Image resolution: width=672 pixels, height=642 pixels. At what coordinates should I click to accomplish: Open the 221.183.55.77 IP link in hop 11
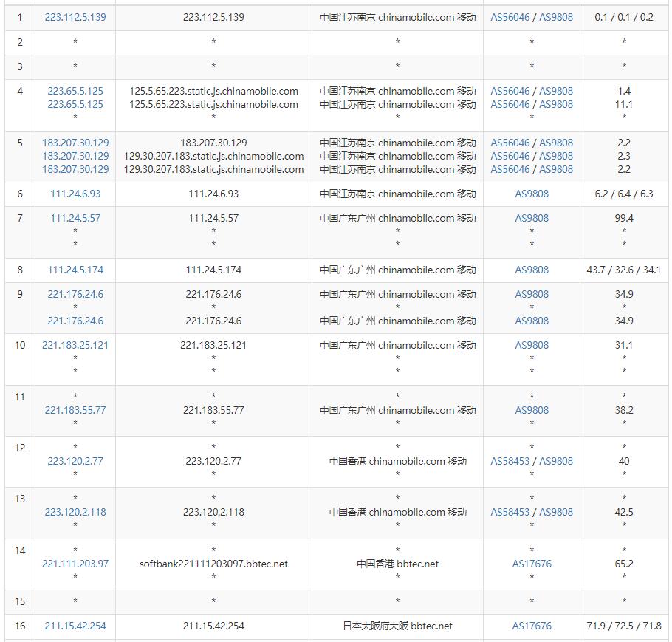pos(75,410)
